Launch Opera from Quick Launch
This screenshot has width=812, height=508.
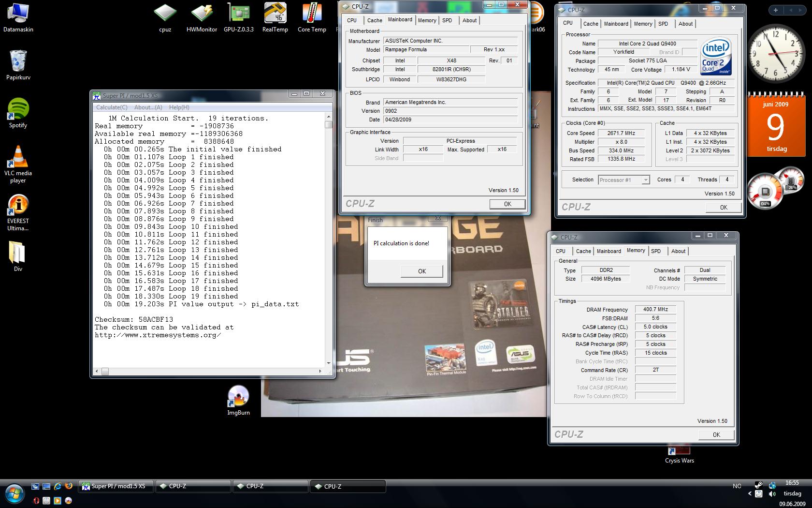point(36,501)
